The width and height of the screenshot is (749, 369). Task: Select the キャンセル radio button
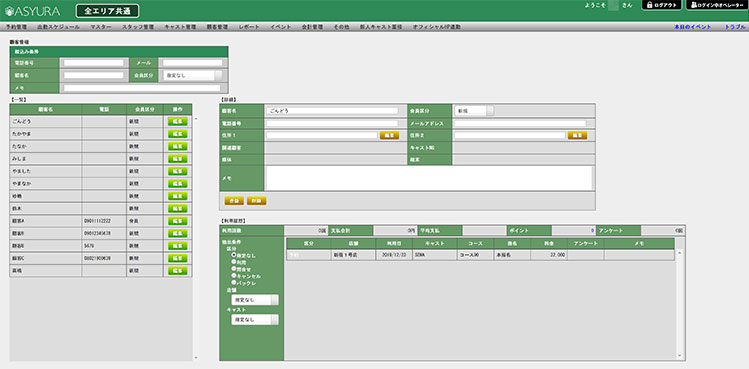pyautogui.click(x=234, y=276)
